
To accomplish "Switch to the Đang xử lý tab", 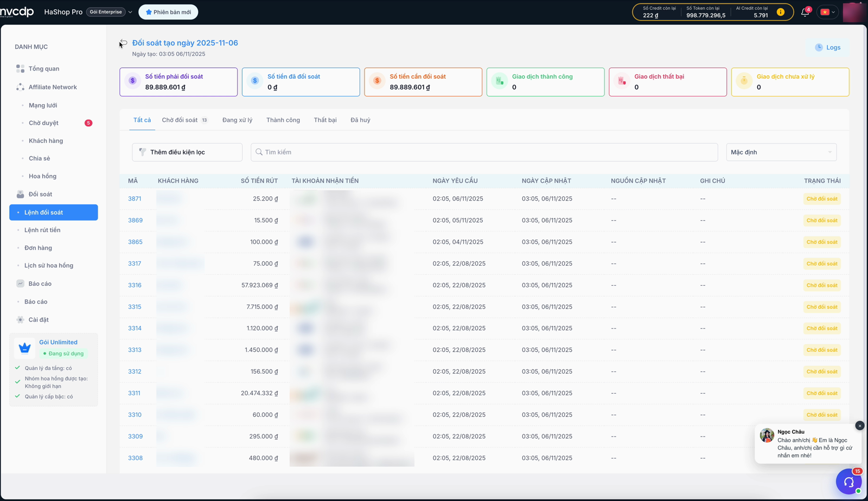I will [x=237, y=120].
